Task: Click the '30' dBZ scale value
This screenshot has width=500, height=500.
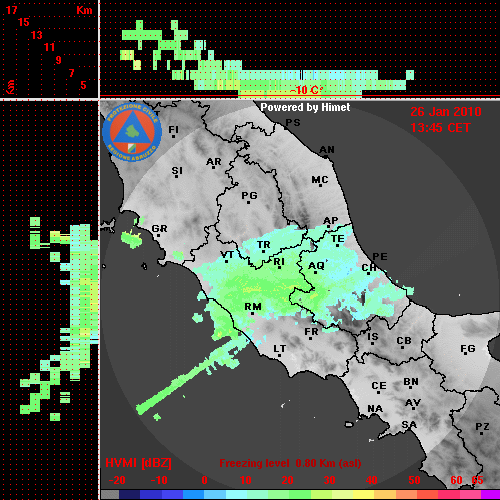Action: 329,480
